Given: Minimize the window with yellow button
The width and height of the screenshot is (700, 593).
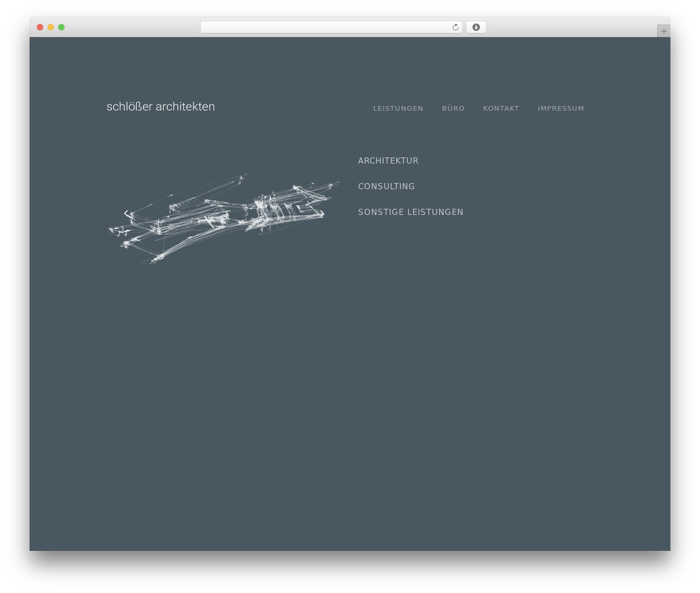Looking at the screenshot, I should click(x=51, y=27).
